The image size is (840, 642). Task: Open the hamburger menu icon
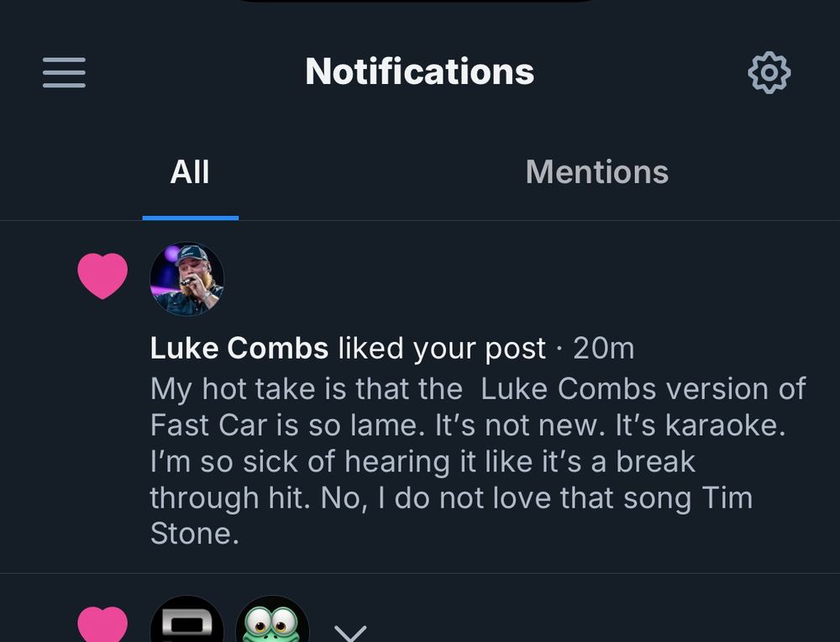click(x=64, y=72)
